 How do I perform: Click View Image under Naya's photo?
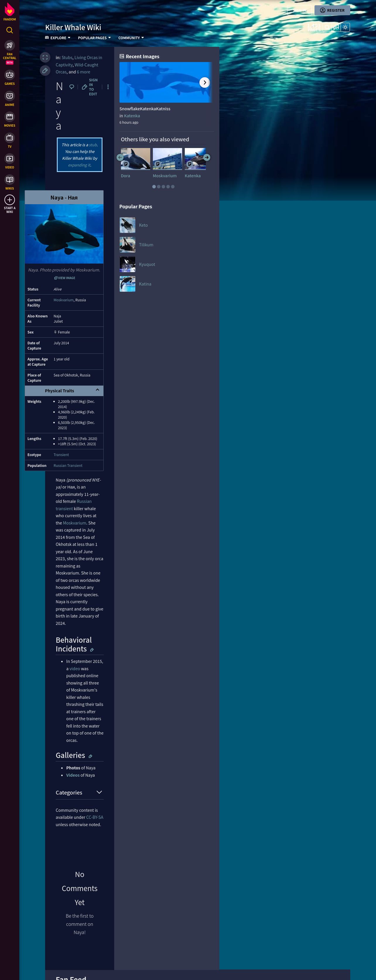click(x=64, y=278)
